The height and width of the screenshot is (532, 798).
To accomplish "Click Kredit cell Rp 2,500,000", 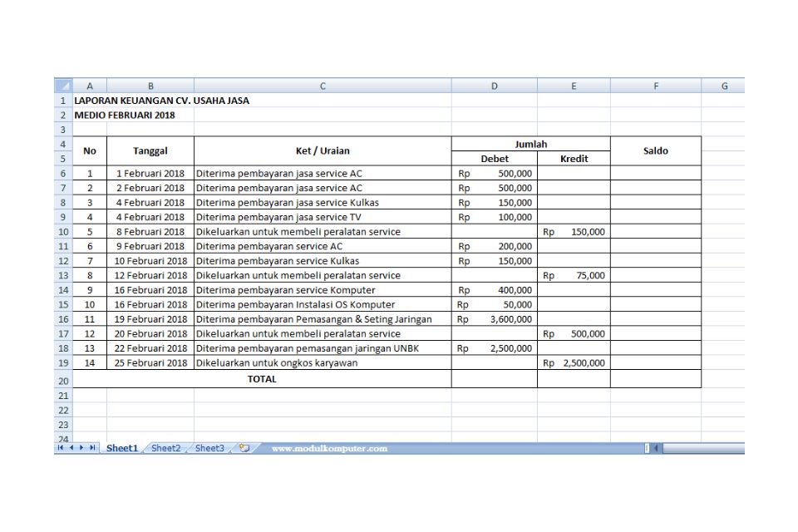I will (x=574, y=363).
